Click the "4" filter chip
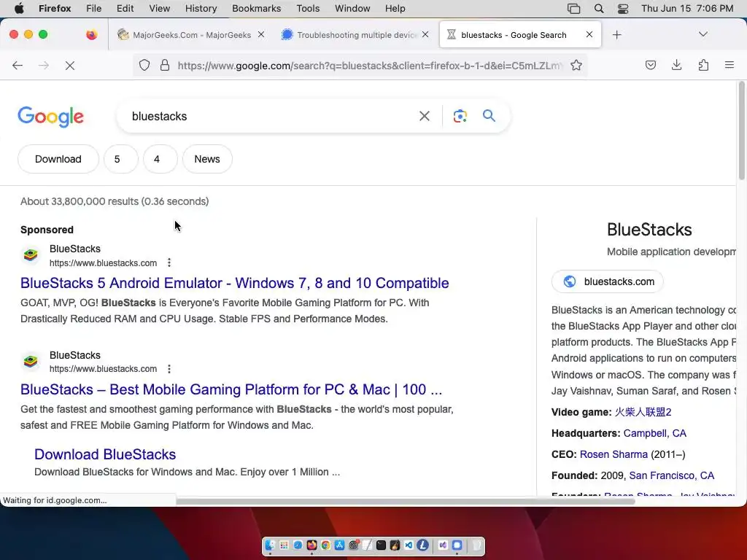 [160, 159]
